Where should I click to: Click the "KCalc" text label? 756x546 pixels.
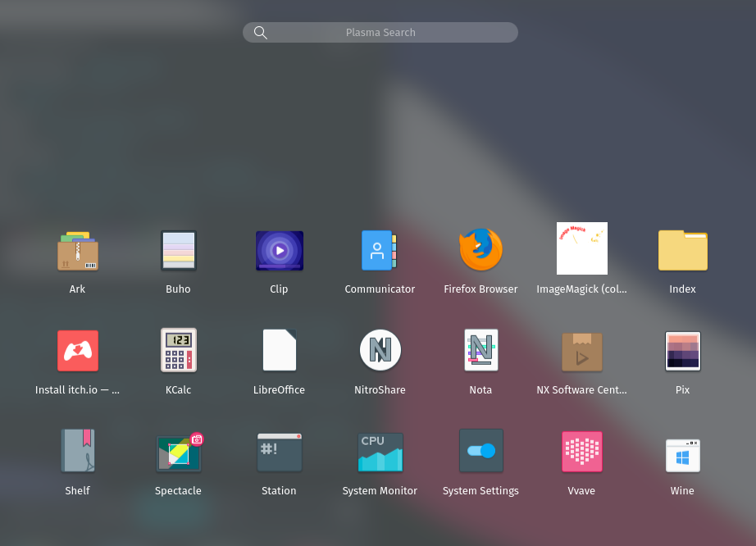point(179,390)
